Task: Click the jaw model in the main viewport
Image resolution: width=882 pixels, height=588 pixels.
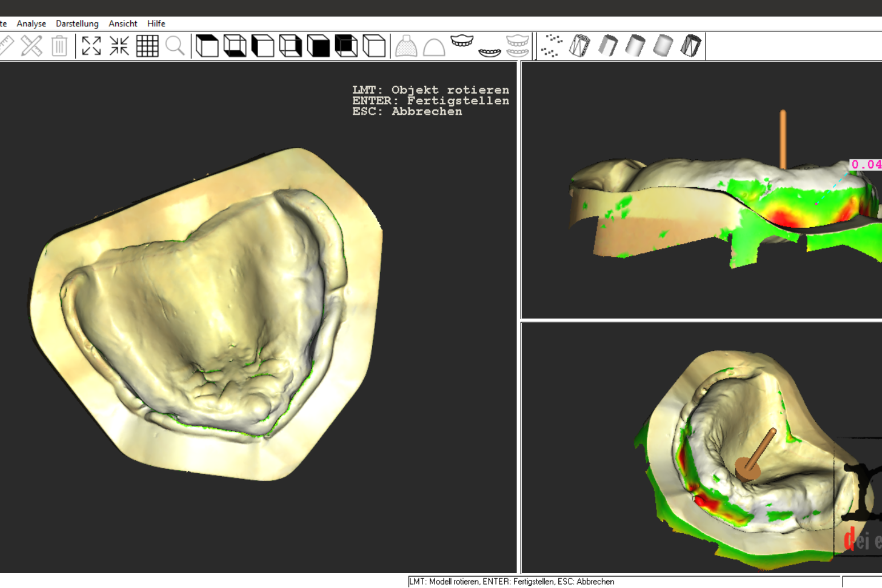Action: (x=207, y=314)
